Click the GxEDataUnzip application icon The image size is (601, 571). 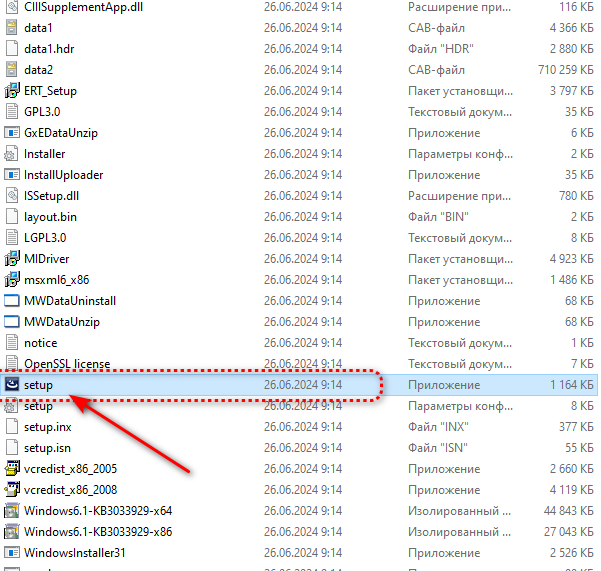tap(12, 132)
